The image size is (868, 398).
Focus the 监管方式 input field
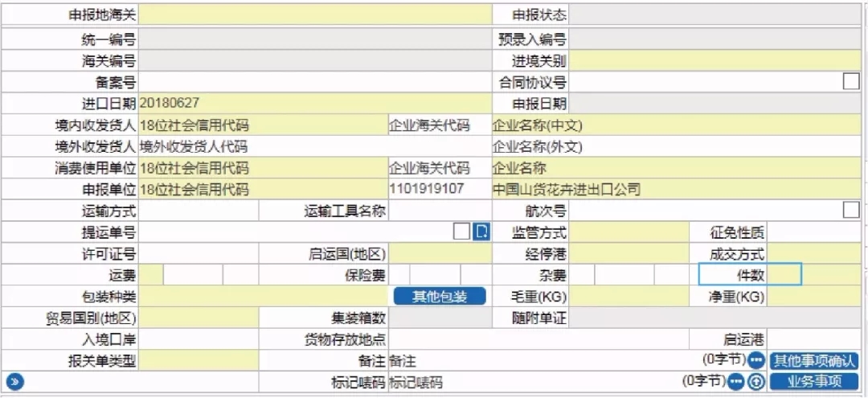pyautogui.click(x=629, y=232)
